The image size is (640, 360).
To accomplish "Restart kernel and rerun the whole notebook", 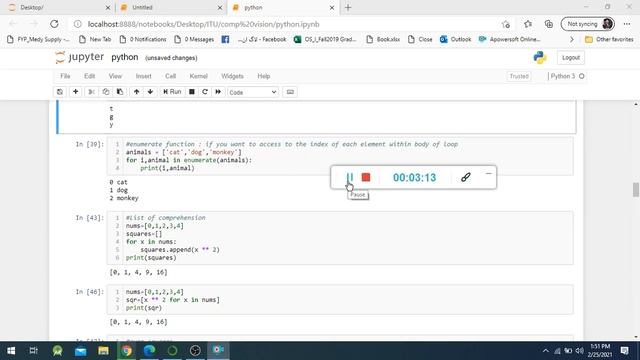I will pyautogui.click(x=218, y=92).
